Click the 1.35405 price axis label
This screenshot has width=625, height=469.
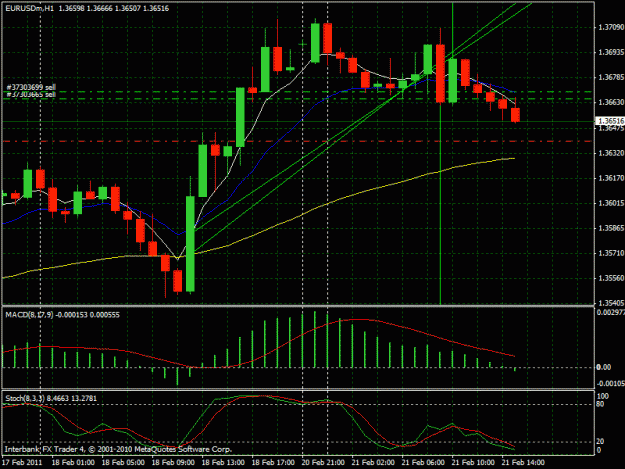coord(610,303)
